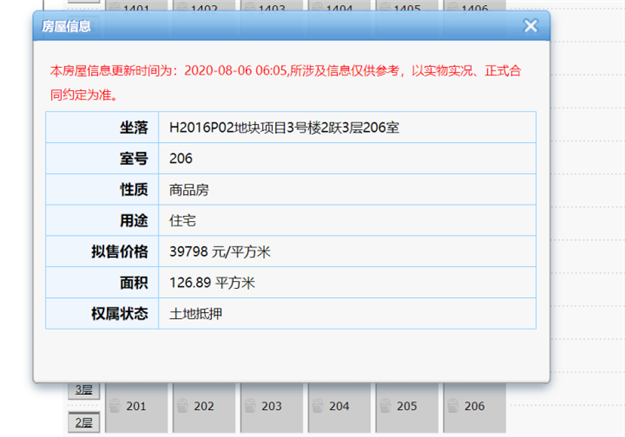Click the 房屋信息 dialog title
Screen dimensions: 625x437
coord(66,26)
